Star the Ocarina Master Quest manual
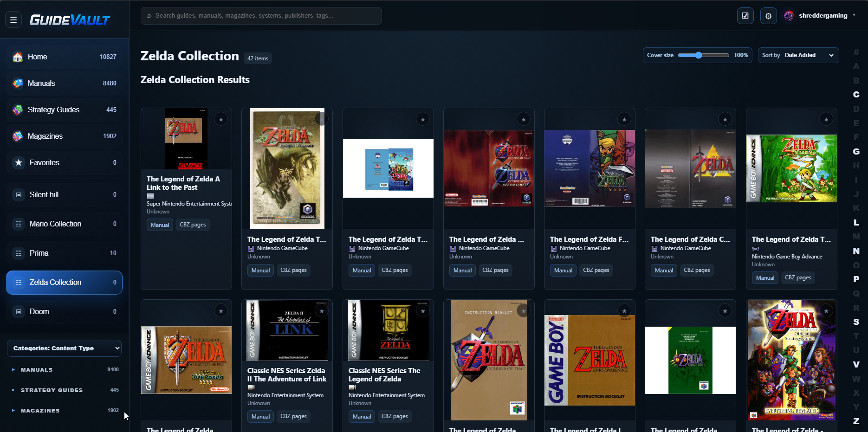Image resolution: width=868 pixels, height=432 pixels. click(x=524, y=119)
